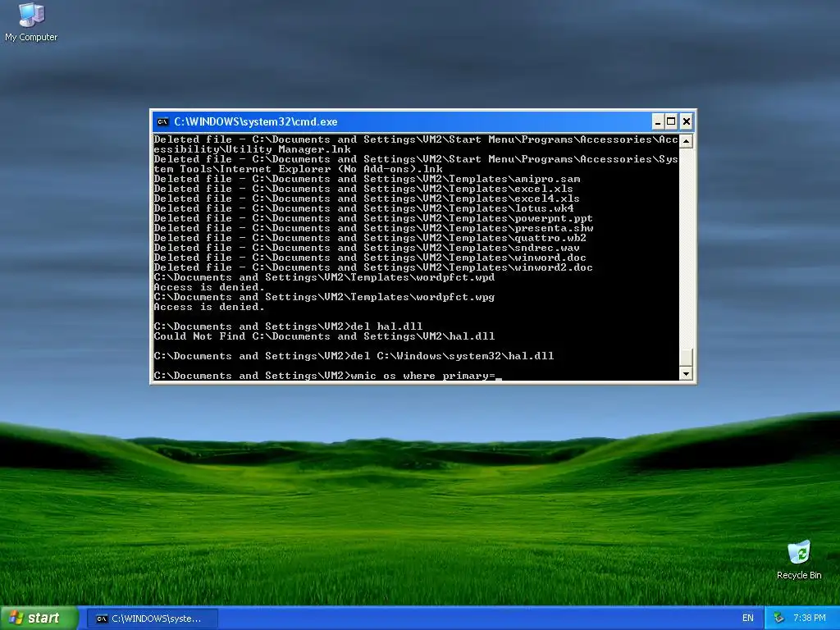The width and height of the screenshot is (840, 630).
Task: Click the deleted powerpnt.ppt line
Action: point(373,218)
